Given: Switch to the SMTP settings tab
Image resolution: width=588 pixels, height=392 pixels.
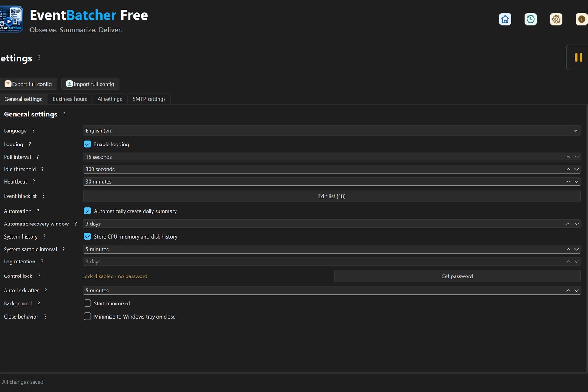Looking at the screenshot, I should (149, 99).
